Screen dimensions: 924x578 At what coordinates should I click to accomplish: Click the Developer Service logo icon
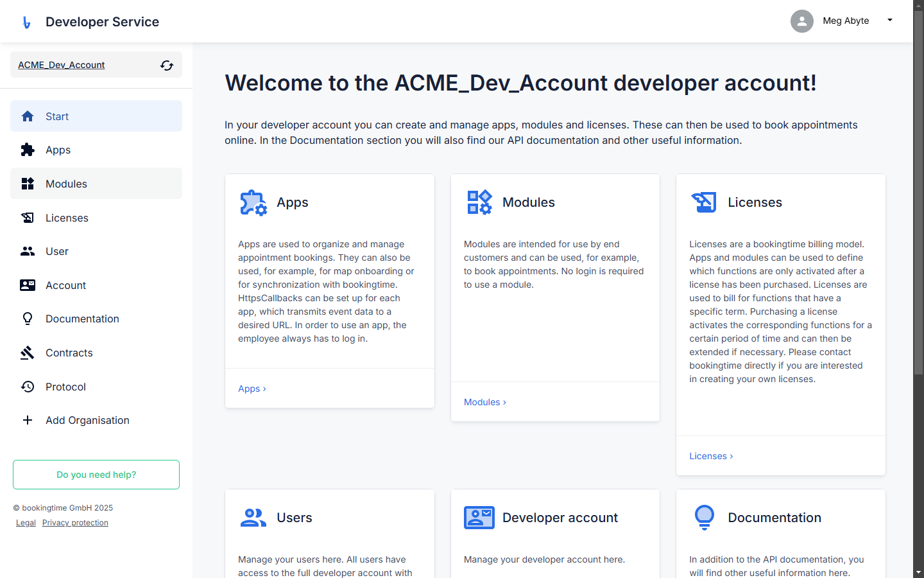[x=26, y=22]
